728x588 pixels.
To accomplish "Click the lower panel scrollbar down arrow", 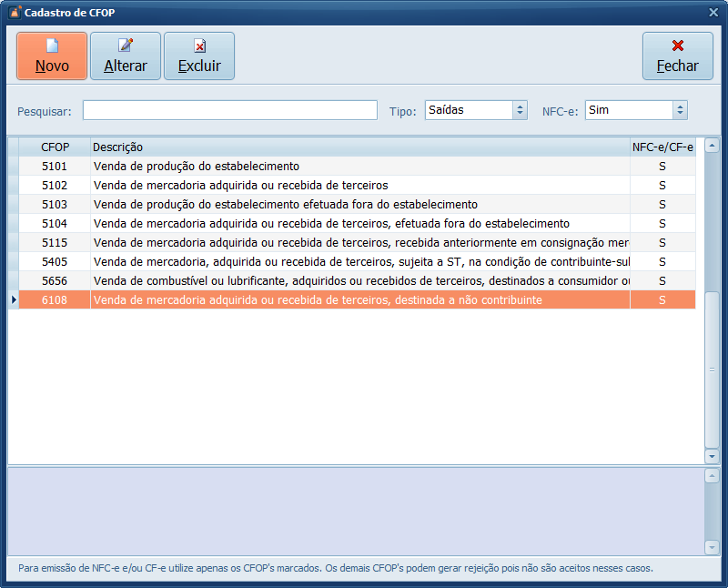I will (x=712, y=547).
